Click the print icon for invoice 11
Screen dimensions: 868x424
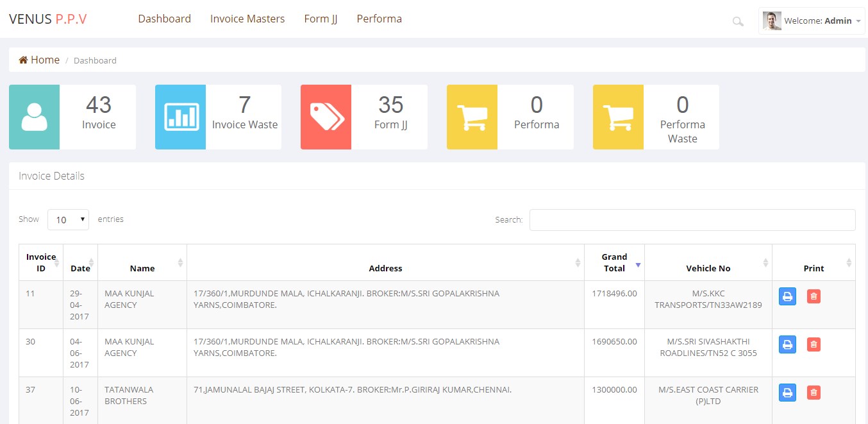(787, 296)
